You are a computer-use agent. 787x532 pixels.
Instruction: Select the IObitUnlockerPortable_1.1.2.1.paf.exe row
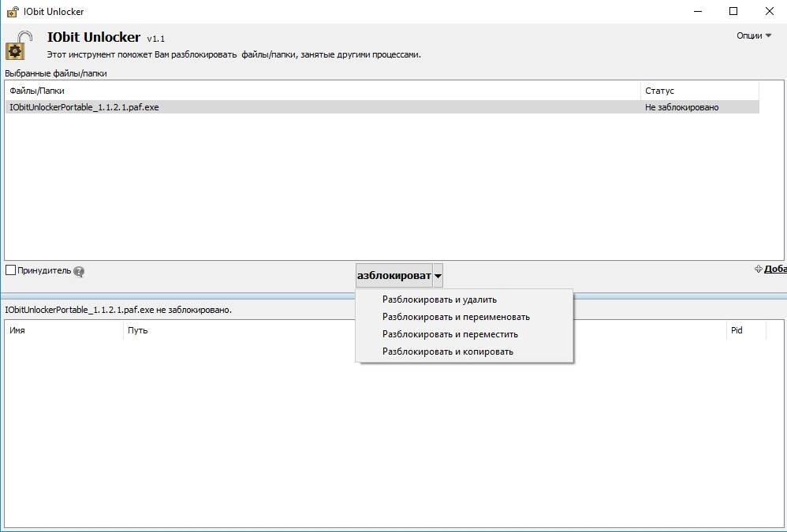(x=382, y=107)
